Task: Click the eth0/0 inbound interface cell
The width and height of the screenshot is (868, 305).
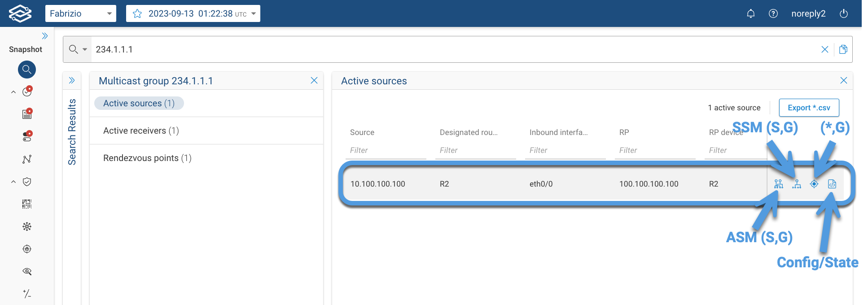Action: coord(541,184)
